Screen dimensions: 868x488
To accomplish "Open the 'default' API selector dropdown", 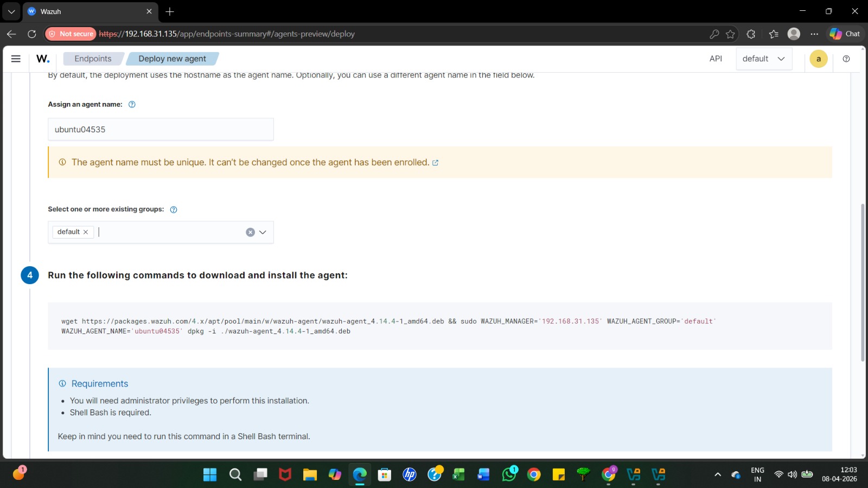I will click(x=764, y=59).
